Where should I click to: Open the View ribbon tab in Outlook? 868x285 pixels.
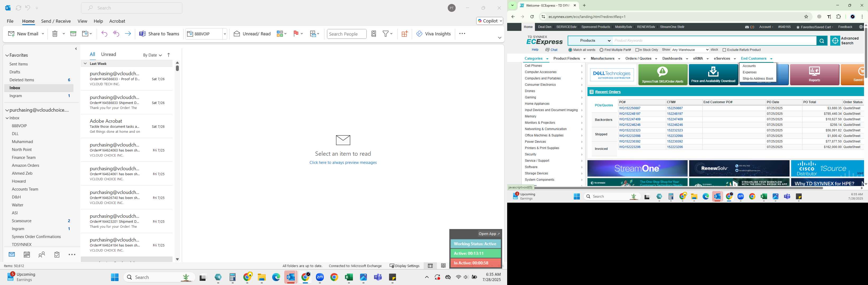[82, 21]
